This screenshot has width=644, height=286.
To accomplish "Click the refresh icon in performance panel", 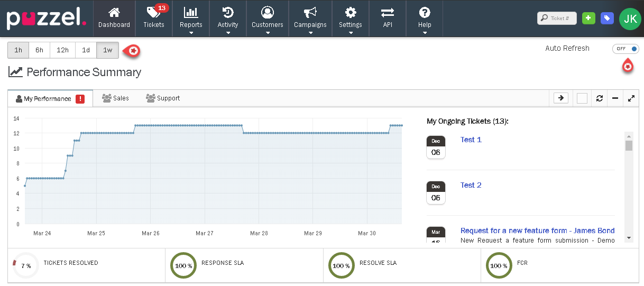I will coord(599,98).
